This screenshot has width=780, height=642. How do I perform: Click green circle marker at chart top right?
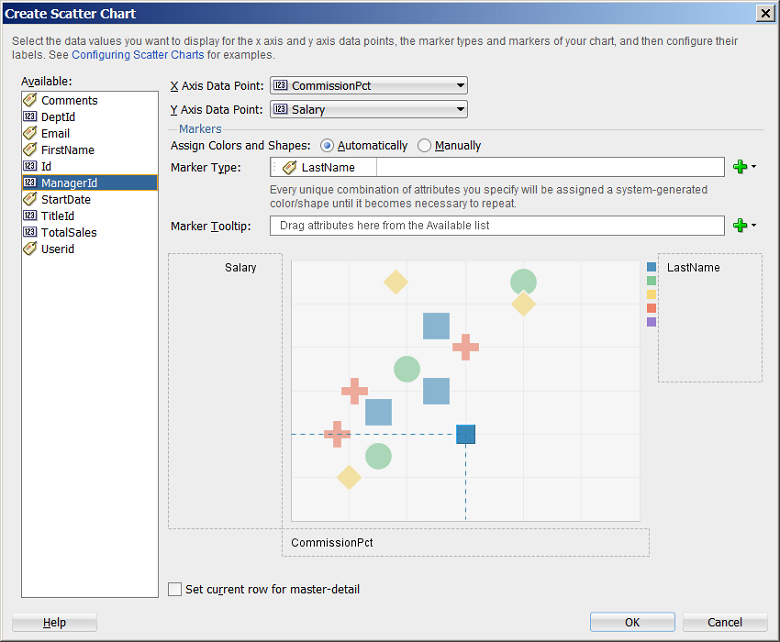523,282
